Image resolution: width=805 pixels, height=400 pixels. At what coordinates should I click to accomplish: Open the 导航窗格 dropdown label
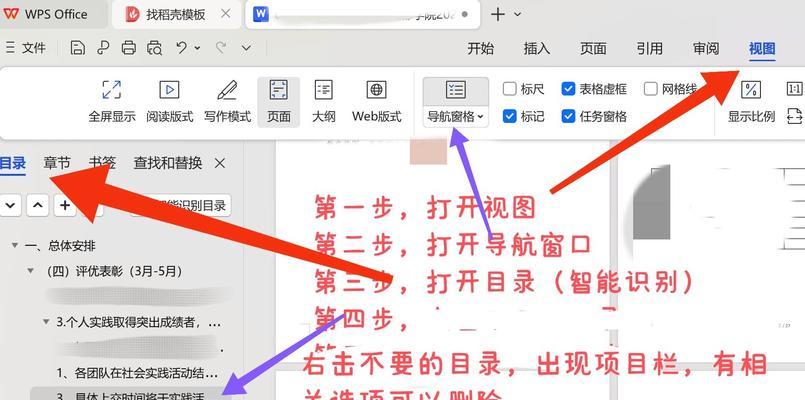click(x=455, y=117)
